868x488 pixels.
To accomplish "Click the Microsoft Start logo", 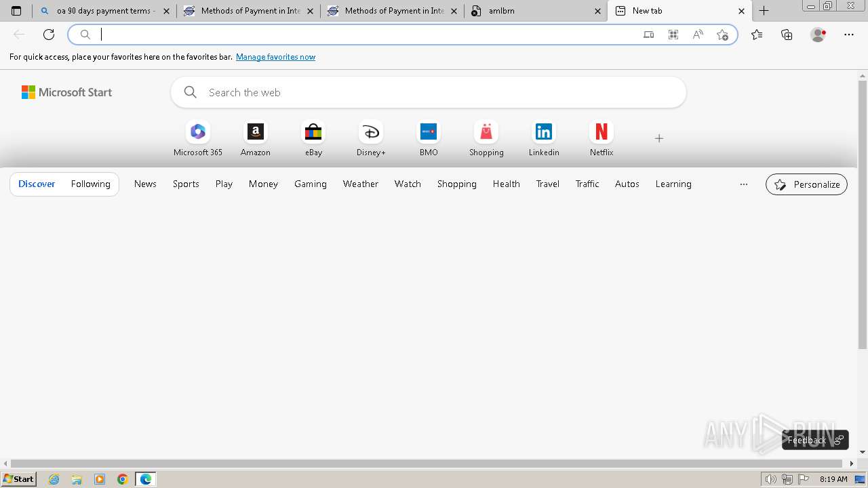I will (x=66, y=92).
